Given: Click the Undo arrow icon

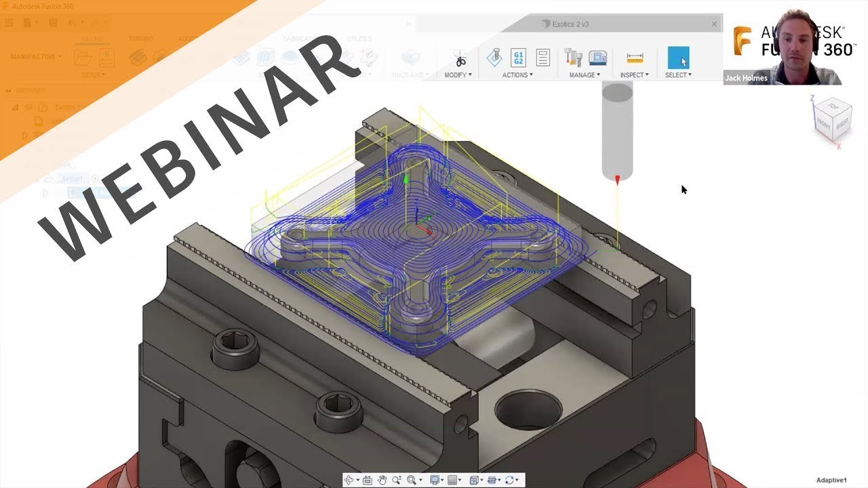Looking at the screenshot, I should point(71,23).
